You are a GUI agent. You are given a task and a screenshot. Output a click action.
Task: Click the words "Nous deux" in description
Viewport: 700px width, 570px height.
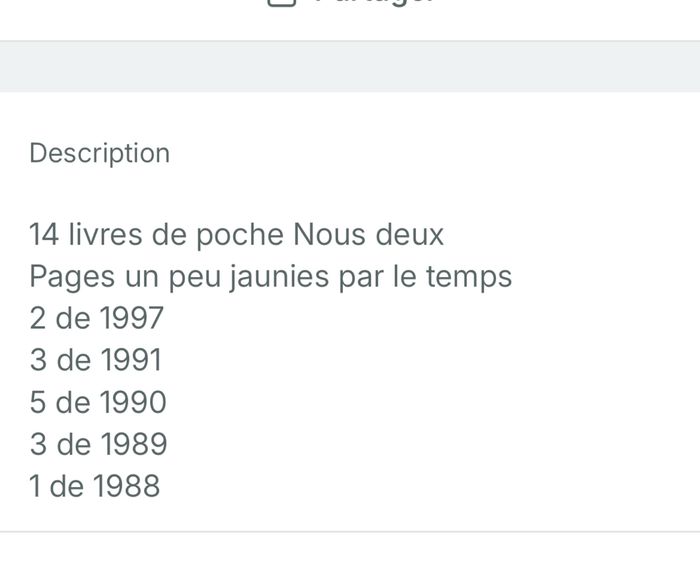pos(368,235)
